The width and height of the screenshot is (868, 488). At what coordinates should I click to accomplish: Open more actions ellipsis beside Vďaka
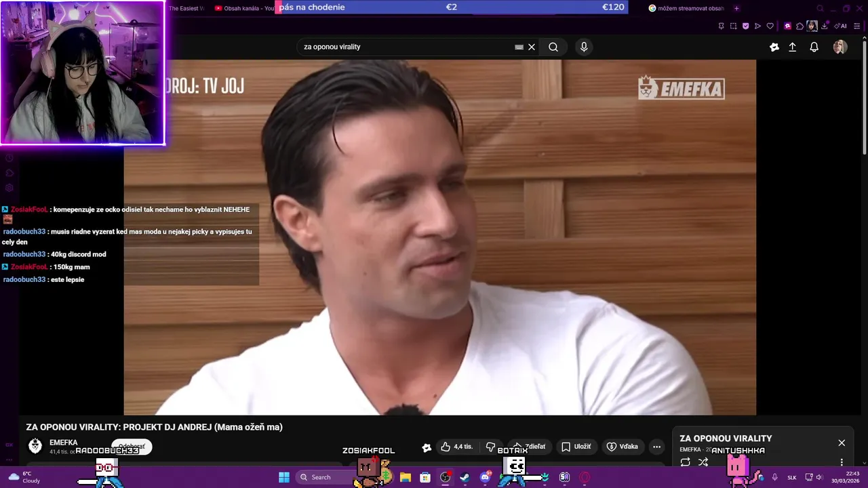[x=656, y=447]
